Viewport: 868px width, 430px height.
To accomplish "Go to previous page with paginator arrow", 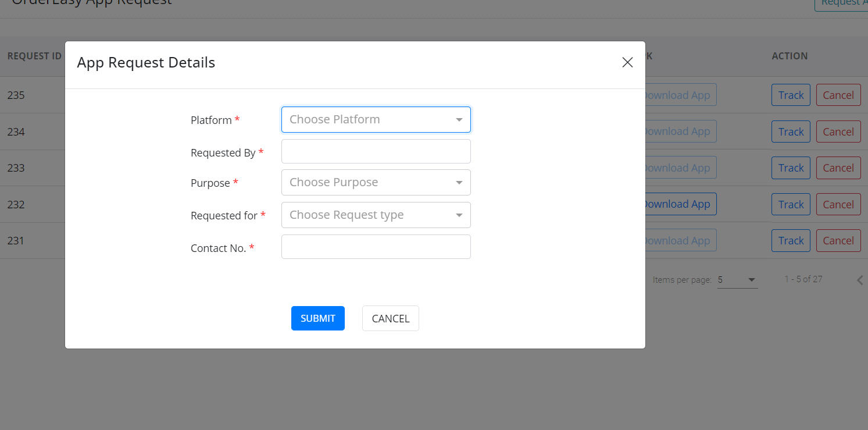I will [860, 280].
